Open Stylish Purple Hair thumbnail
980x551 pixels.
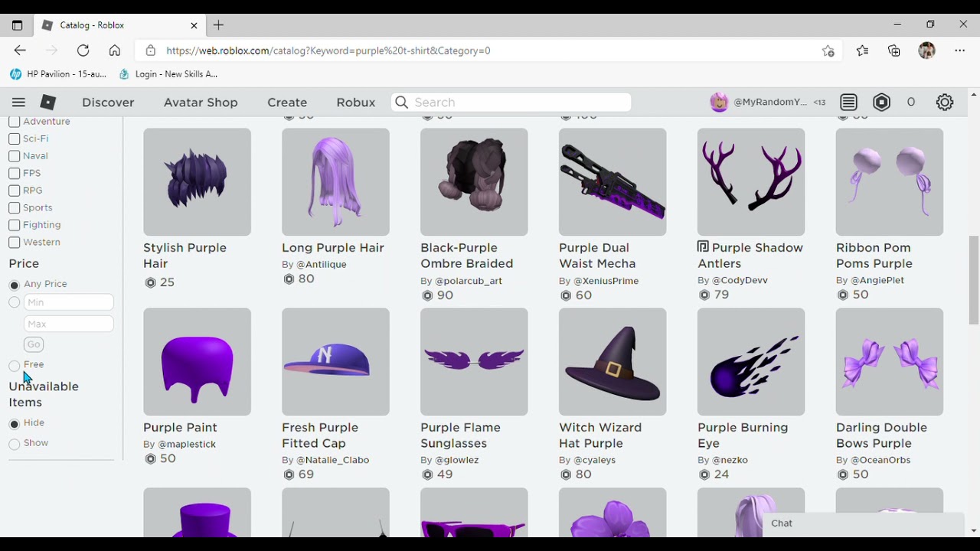click(197, 182)
